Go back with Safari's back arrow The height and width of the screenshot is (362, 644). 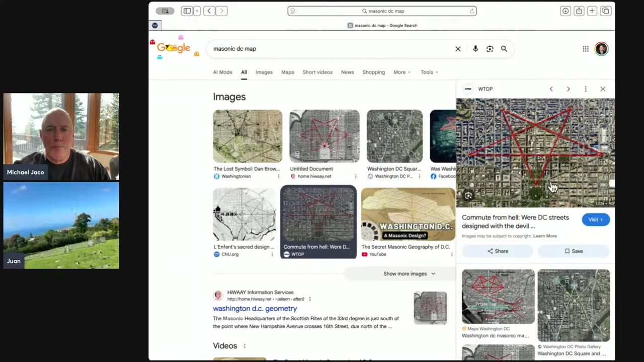(209, 11)
